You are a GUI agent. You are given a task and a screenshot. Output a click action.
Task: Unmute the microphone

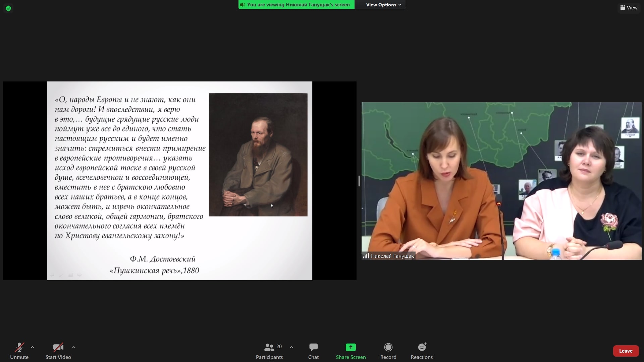(x=19, y=351)
